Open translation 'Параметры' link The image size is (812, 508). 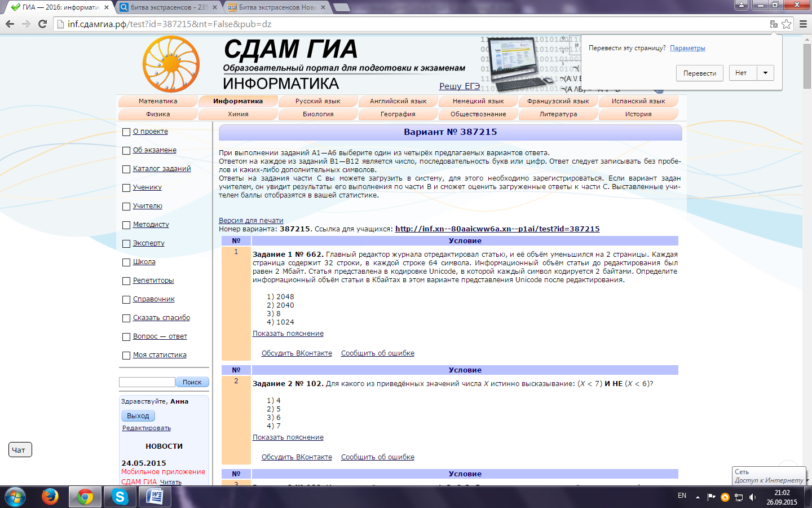click(x=687, y=48)
